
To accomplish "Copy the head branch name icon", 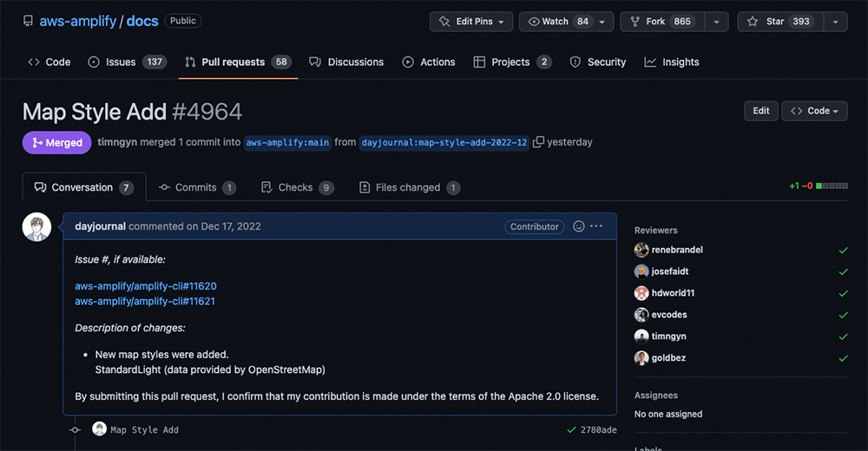I will pyautogui.click(x=538, y=142).
